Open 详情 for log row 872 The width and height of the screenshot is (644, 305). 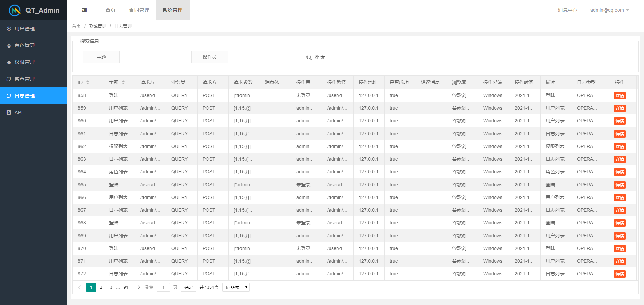click(620, 274)
